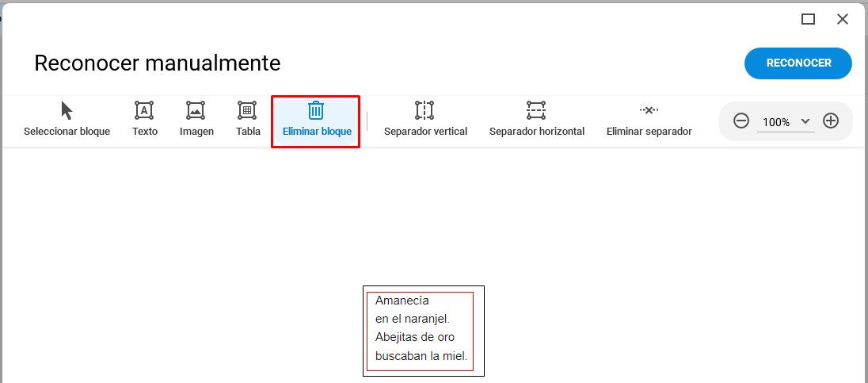Zoom in with the plus icon

831,121
